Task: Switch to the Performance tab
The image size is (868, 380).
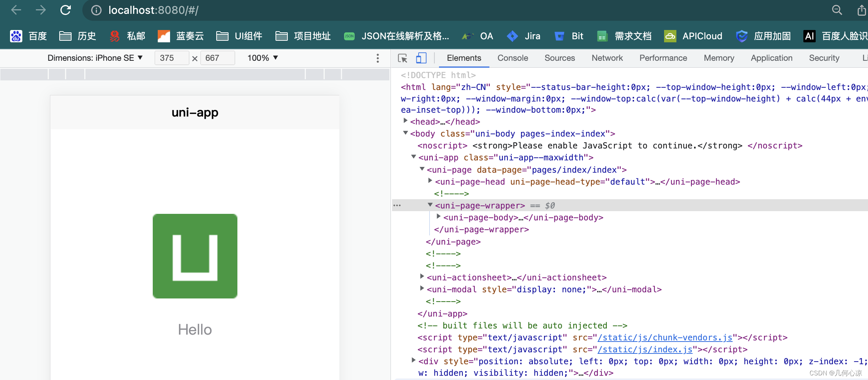Action: 663,58
